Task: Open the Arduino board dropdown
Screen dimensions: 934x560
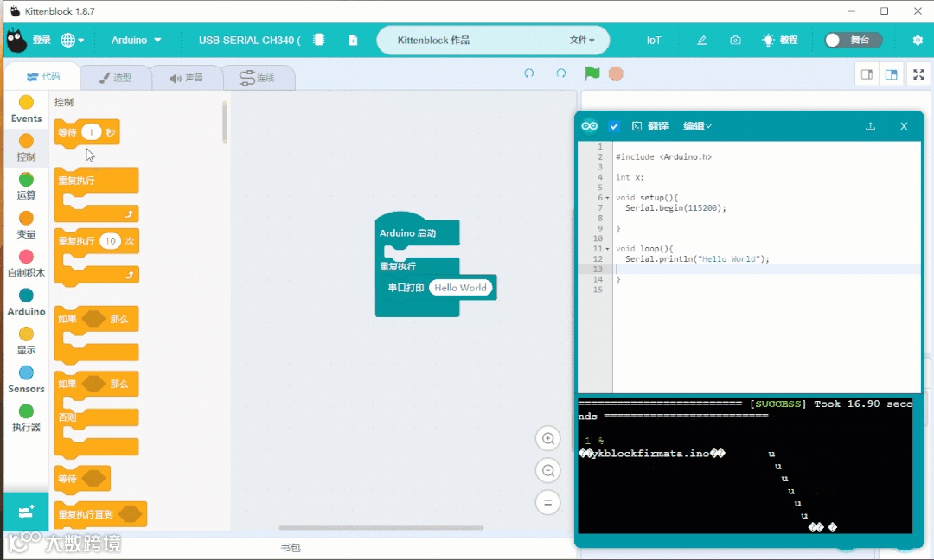Action: [x=136, y=40]
